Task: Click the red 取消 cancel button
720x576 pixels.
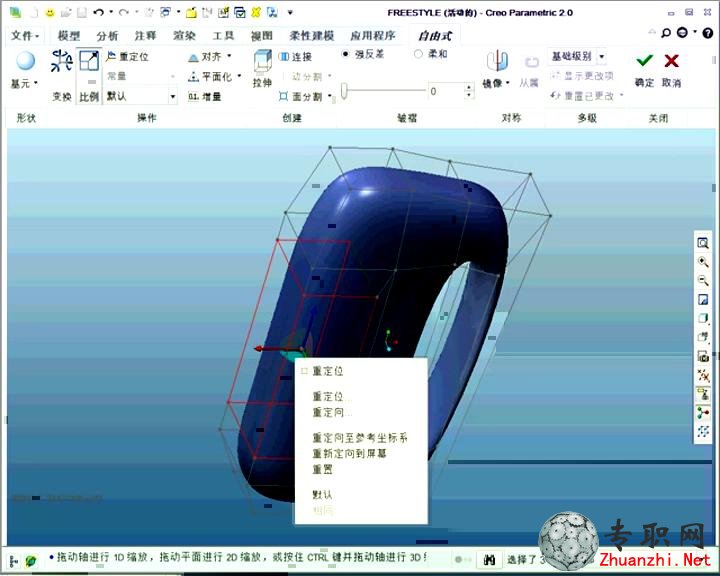Action: (671, 69)
